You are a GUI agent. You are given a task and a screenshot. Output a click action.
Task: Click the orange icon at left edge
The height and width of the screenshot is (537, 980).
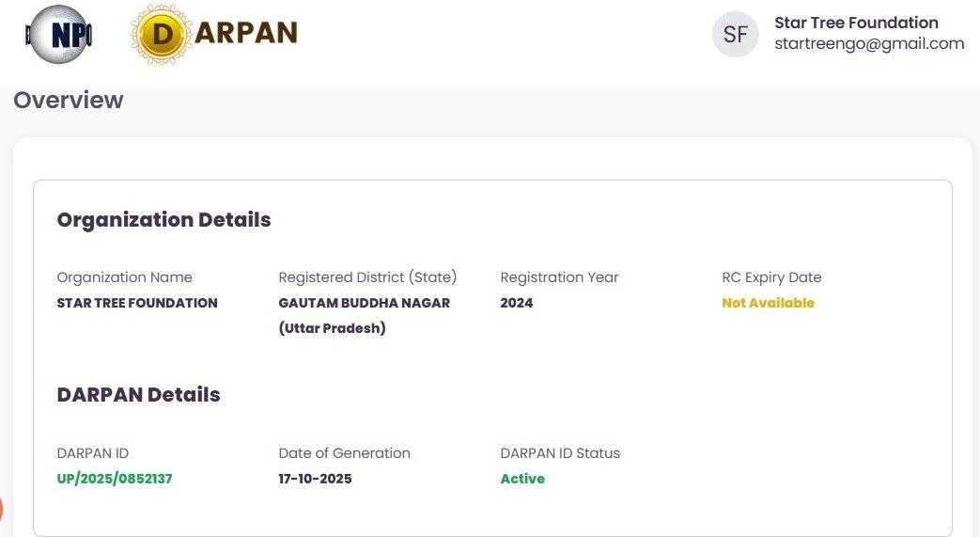coord(1,510)
